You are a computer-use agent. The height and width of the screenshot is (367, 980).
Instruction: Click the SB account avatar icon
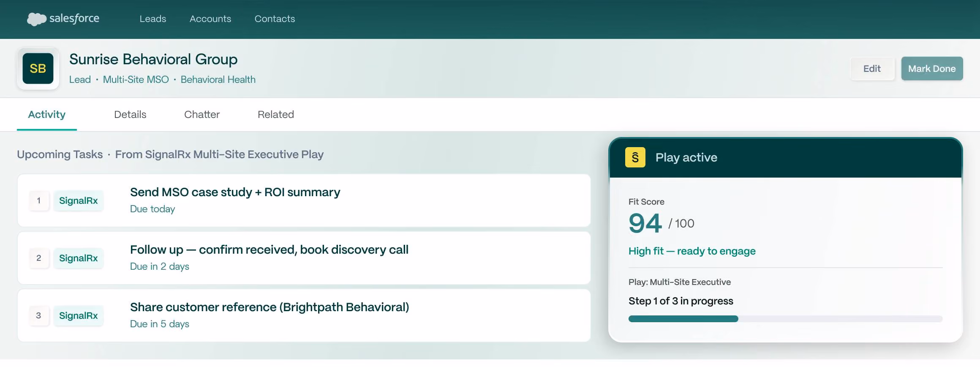(38, 68)
